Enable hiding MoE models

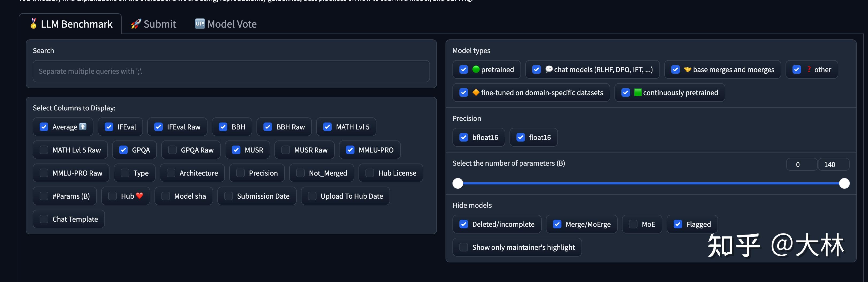(633, 224)
